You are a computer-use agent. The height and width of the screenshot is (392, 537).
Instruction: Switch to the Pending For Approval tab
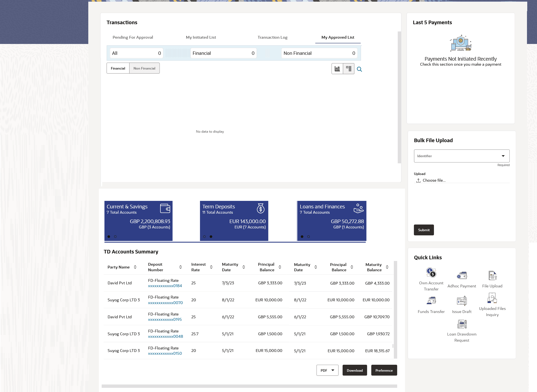[133, 37]
